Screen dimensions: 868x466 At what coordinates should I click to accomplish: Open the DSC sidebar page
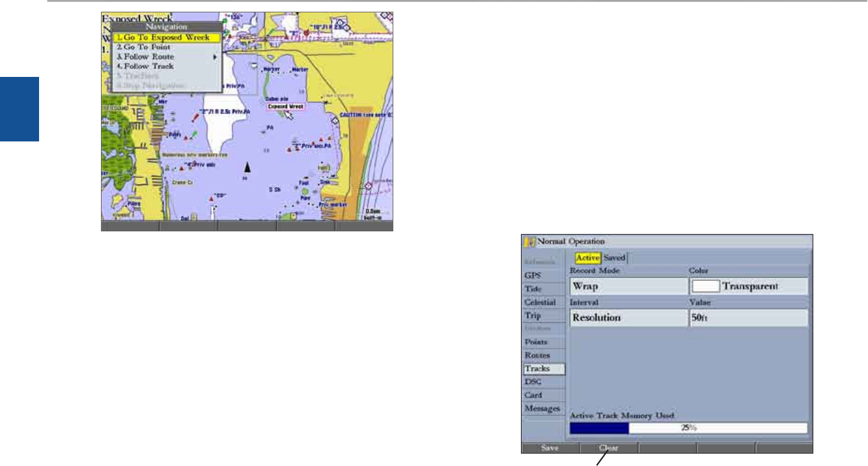coord(544,382)
